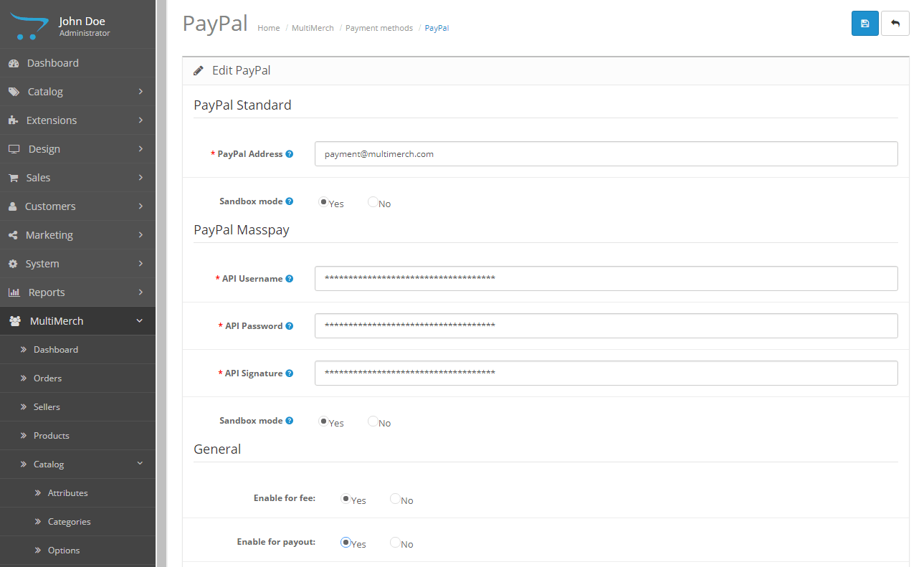Set PayPal Standard Sandbox mode to No
The width and height of the screenshot is (924, 567).
(x=373, y=203)
